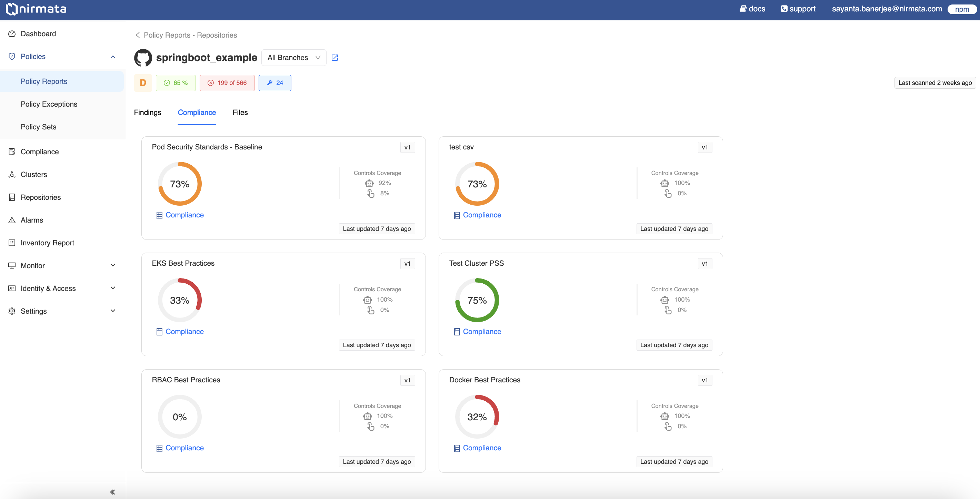
Task: Select the Compliance tab
Action: click(197, 112)
